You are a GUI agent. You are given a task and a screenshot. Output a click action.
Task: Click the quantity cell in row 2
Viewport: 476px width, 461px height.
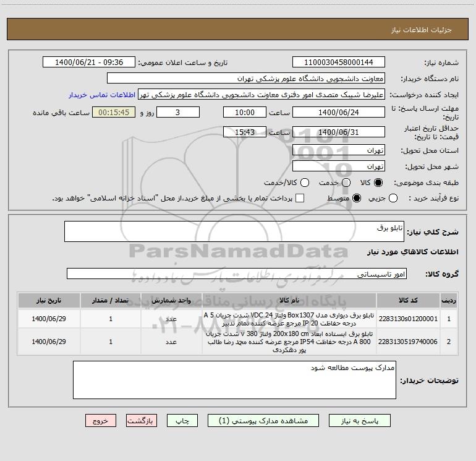pyautogui.click(x=111, y=342)
